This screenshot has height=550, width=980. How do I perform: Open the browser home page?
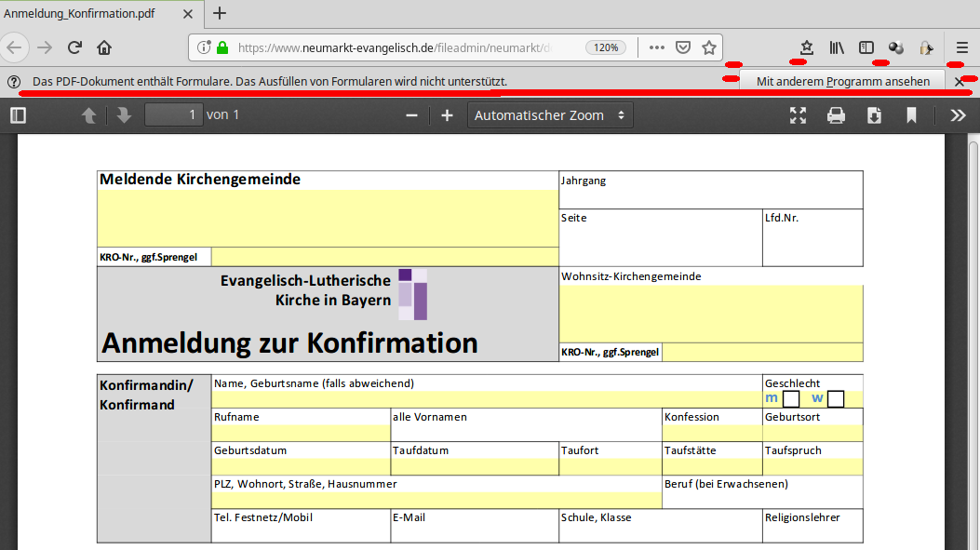[104, 47]
